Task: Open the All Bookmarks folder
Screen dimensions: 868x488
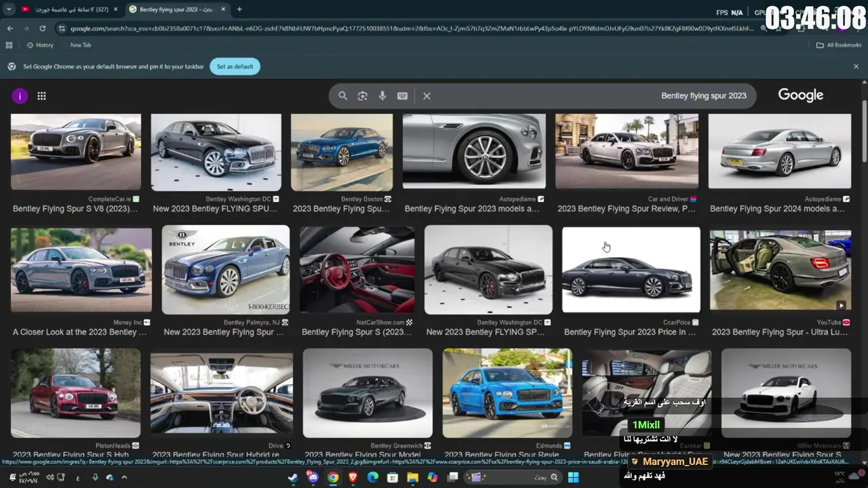Action: point(839,45)
